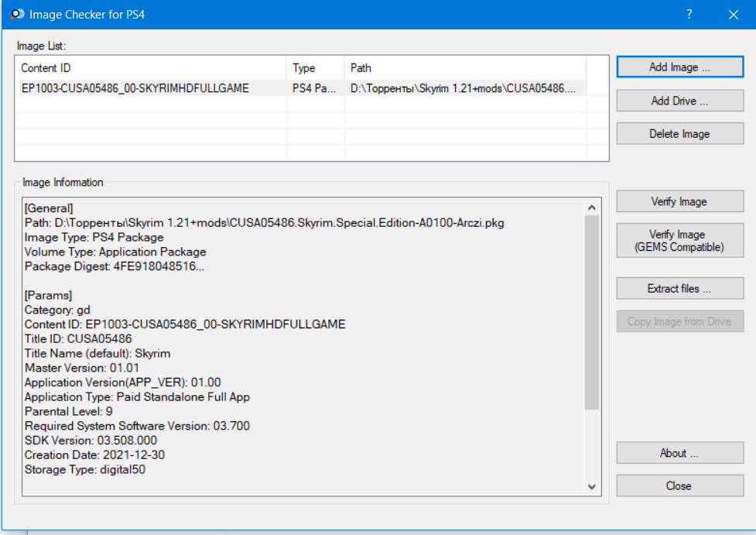
Task: Click the Add Image button
Action: click(x=680, y=67)
